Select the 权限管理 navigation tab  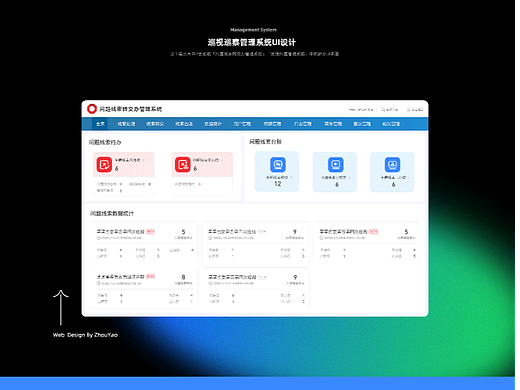point(272,124)
